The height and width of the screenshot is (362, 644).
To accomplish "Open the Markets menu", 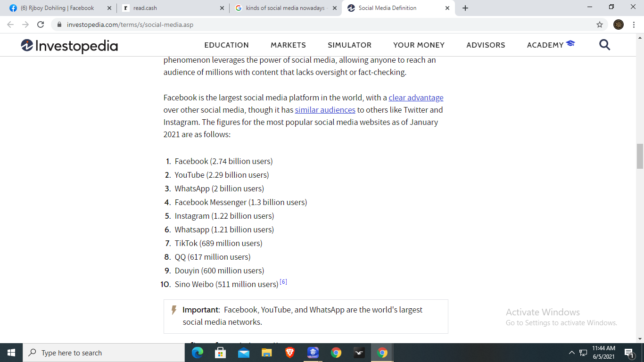I will [x=288, y=45].
